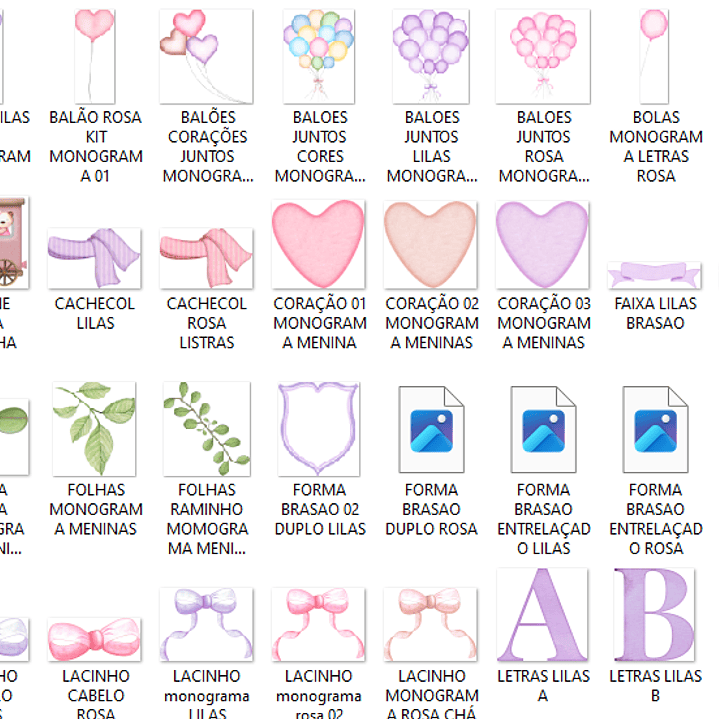Click the CACHECOL LILAS scarf image
This screenshot has height=719, width=719.
tap(94, 258)
